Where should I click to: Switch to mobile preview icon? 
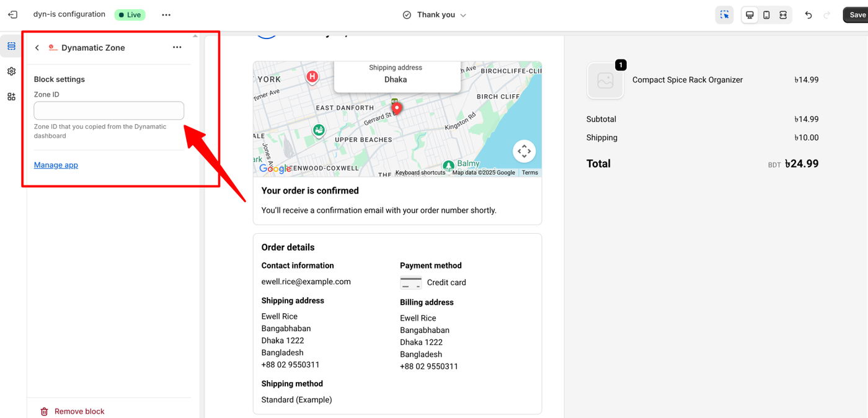click(x=766, y=15)
